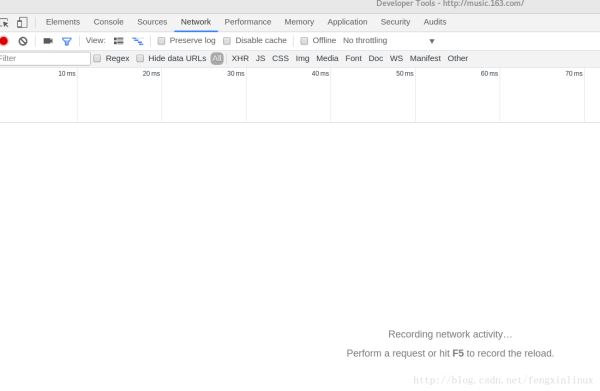The height and width of the screenshot is (391, 600).
Task: Switch to large request rows view
Action: pos(119,41)
